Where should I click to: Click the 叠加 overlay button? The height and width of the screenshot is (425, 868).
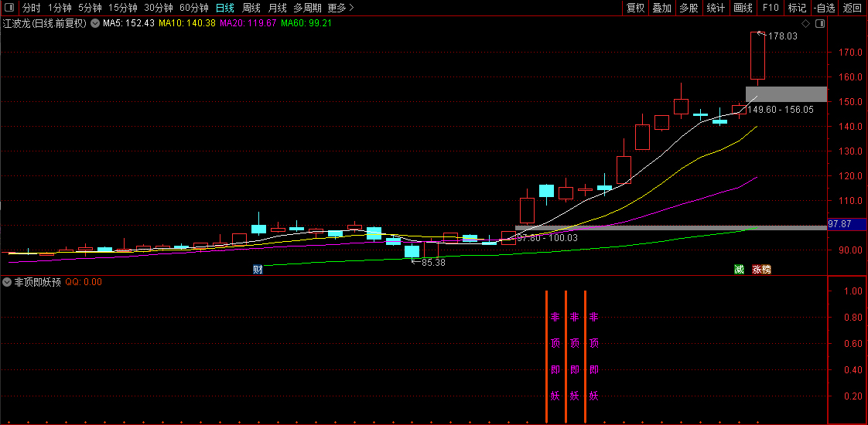[x=662, y=8]
